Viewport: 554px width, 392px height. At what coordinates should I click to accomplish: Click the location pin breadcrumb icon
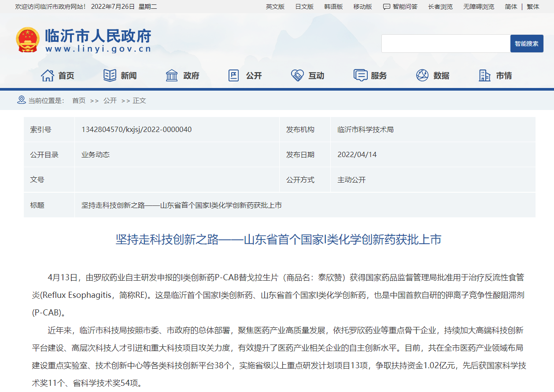pos(21,100)
